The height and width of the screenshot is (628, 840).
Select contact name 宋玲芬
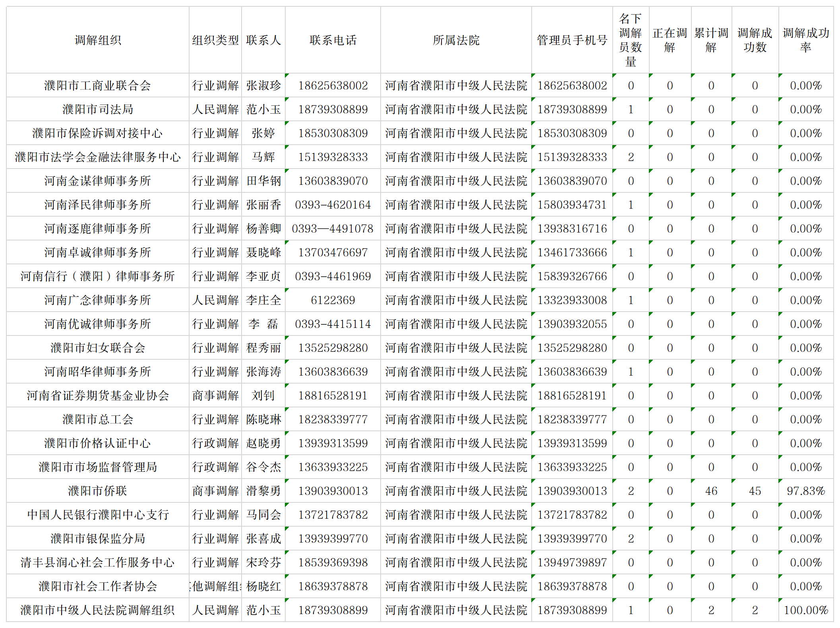(x=263, y=562)
